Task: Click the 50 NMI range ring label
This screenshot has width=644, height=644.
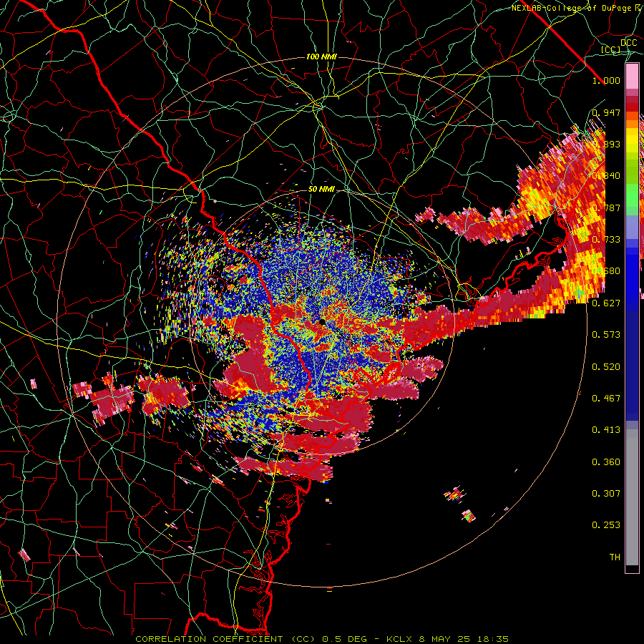Action: pos(321,189)
